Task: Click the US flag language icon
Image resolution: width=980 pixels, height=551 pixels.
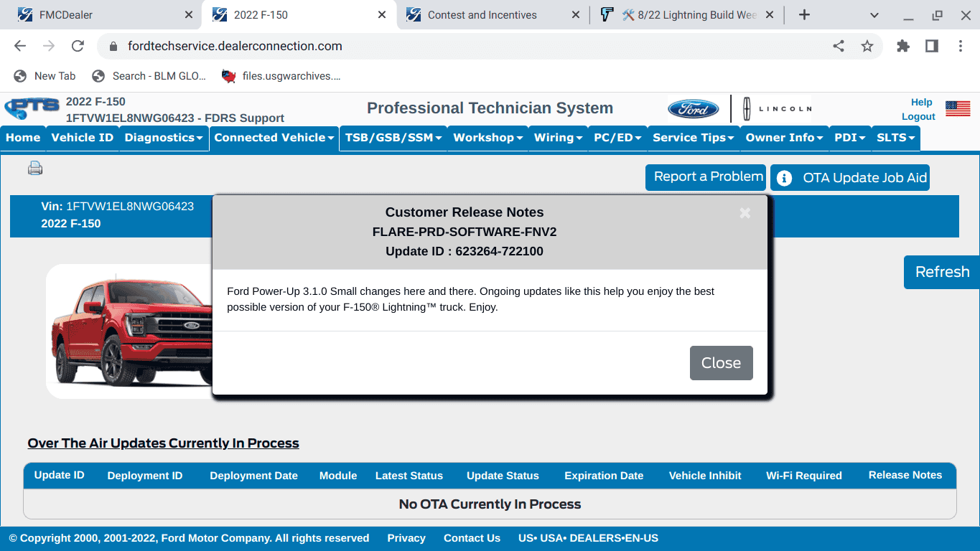Action: 957,108
